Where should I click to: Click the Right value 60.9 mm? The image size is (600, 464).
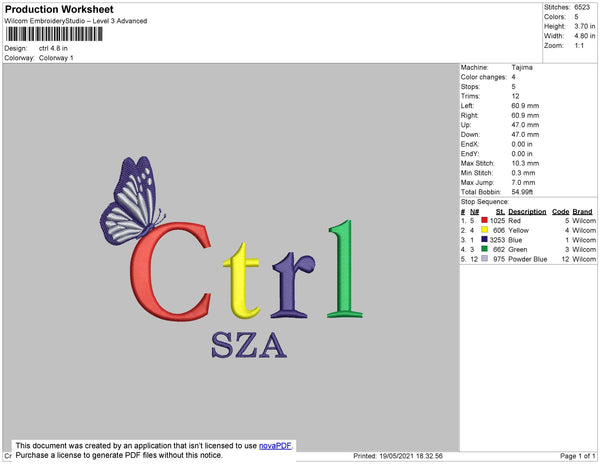click(525, 115)
